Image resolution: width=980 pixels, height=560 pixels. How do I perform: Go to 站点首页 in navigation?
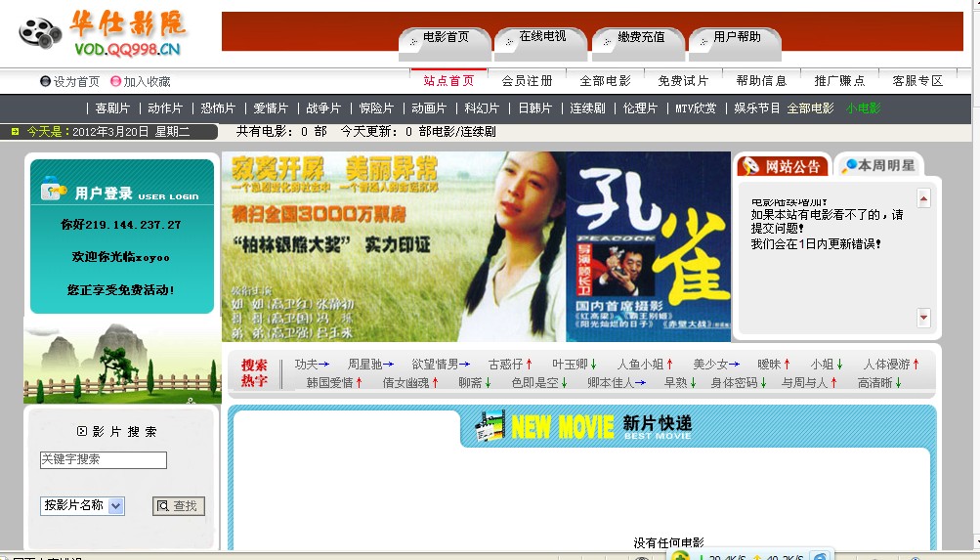(x=448, y=80)
